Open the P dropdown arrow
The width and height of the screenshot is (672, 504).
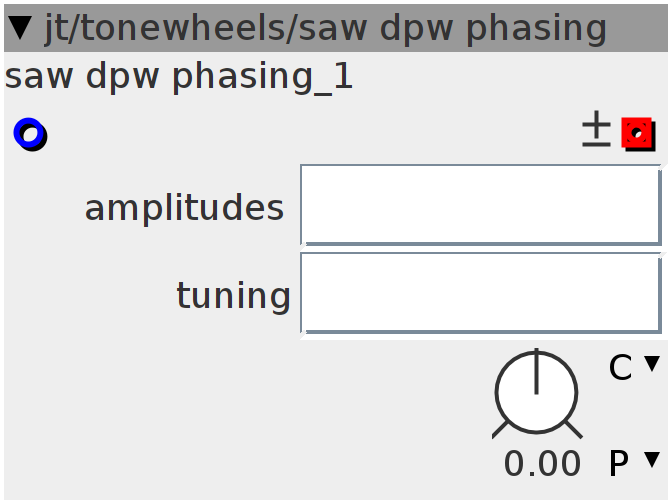pos(652,460)
